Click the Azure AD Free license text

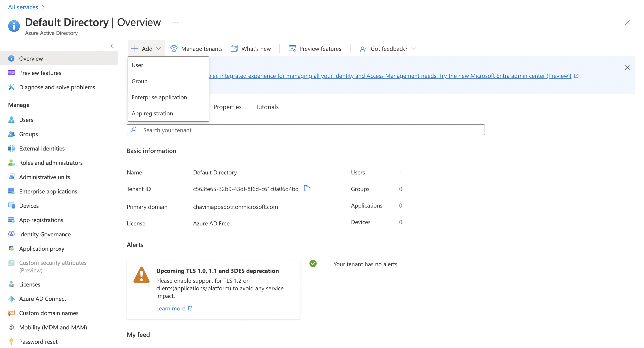pos(211,223)
